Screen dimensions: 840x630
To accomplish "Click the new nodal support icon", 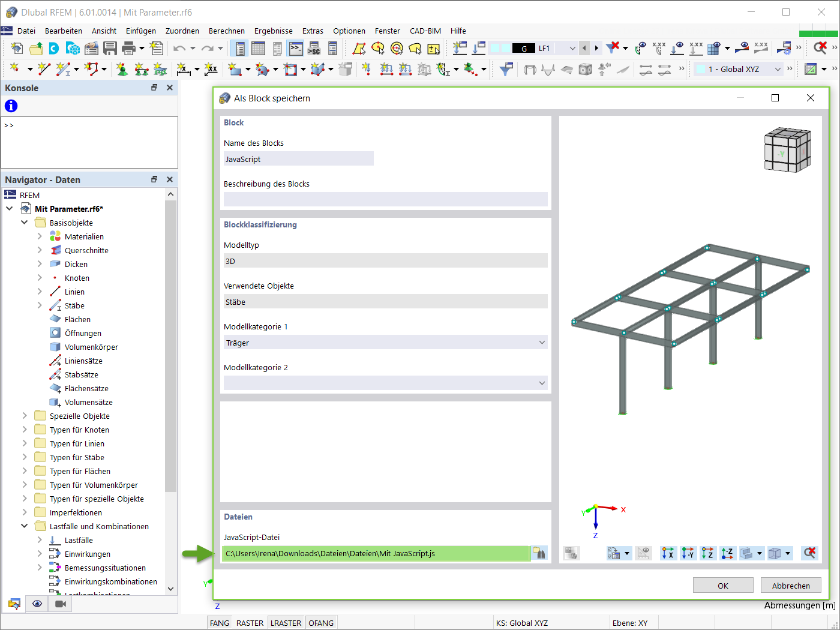I will (122, 70).
